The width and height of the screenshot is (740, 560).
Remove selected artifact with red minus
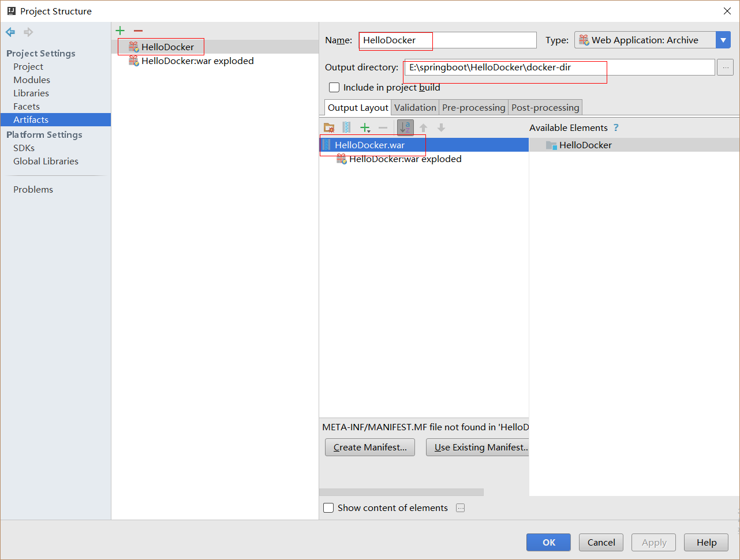pos(138,31)
